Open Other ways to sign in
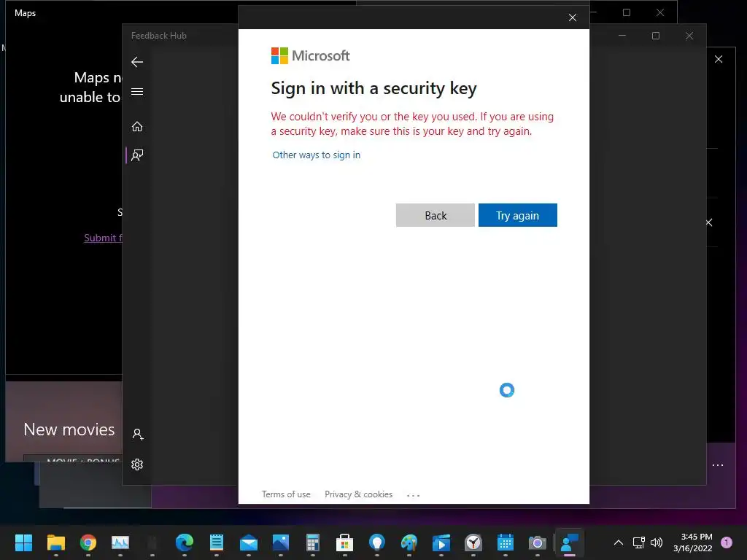Screen dimensions: 747x560 point(316,155)
